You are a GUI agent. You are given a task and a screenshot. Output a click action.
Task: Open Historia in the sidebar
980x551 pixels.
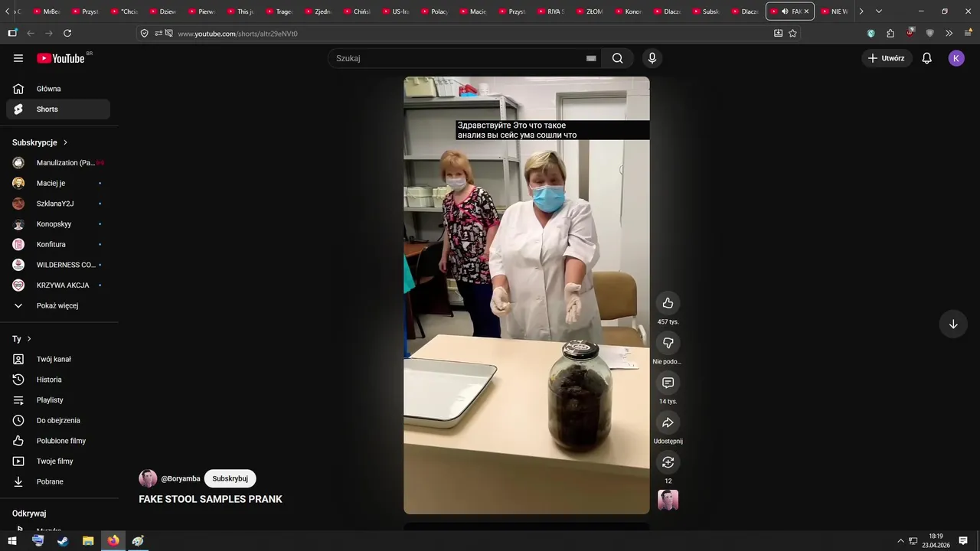point(58,380)
